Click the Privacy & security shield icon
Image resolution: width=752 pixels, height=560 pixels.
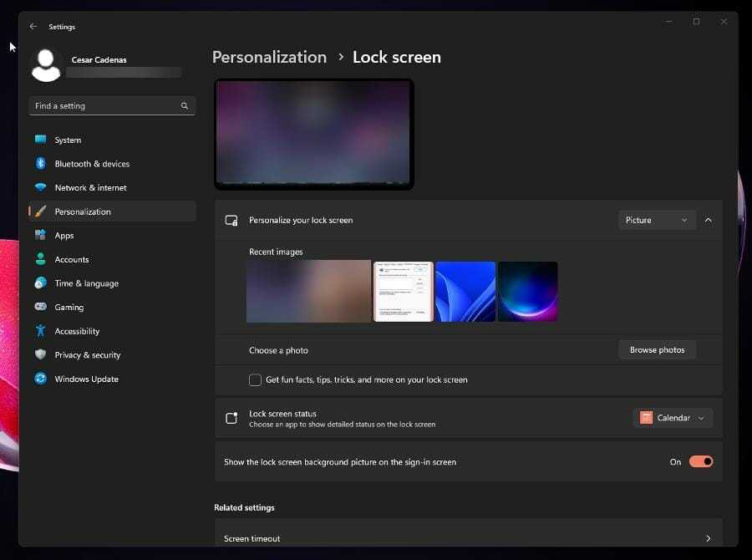pos(41,354)
